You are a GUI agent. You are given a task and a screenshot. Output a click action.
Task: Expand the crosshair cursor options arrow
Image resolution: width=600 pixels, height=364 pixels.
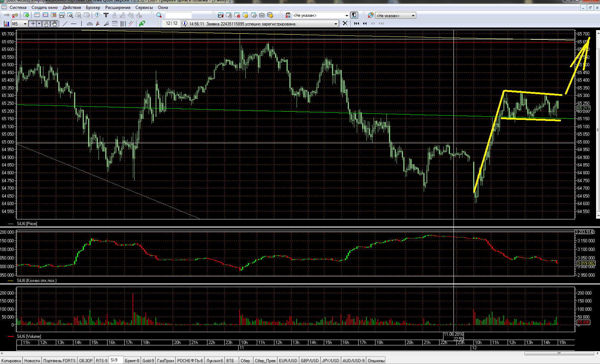(39, 24)
